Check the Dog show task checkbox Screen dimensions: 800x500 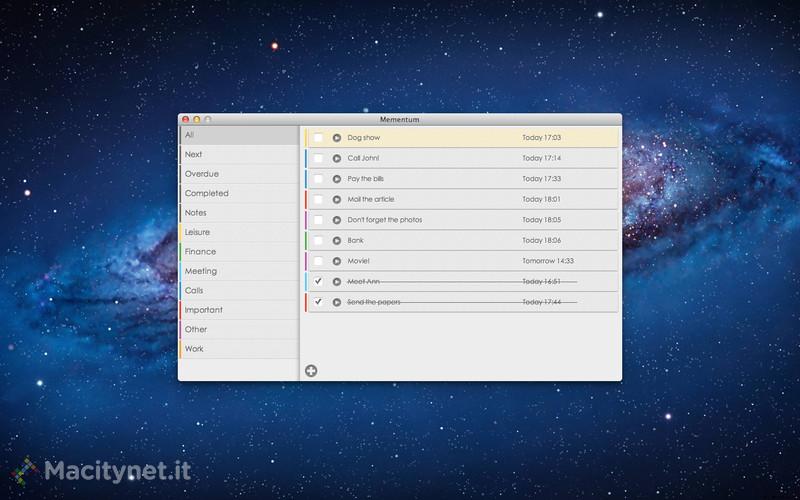pyautogui.click(x=318, y=138)
